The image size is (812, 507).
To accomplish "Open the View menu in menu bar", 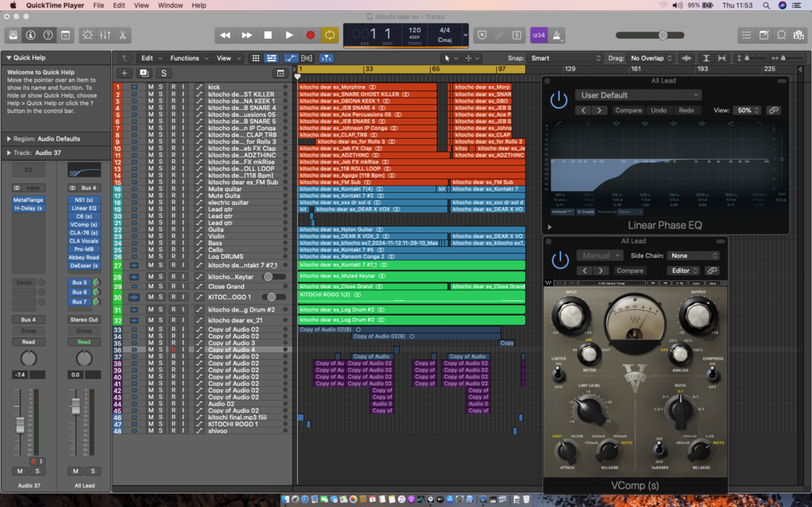I will (141, 5).
